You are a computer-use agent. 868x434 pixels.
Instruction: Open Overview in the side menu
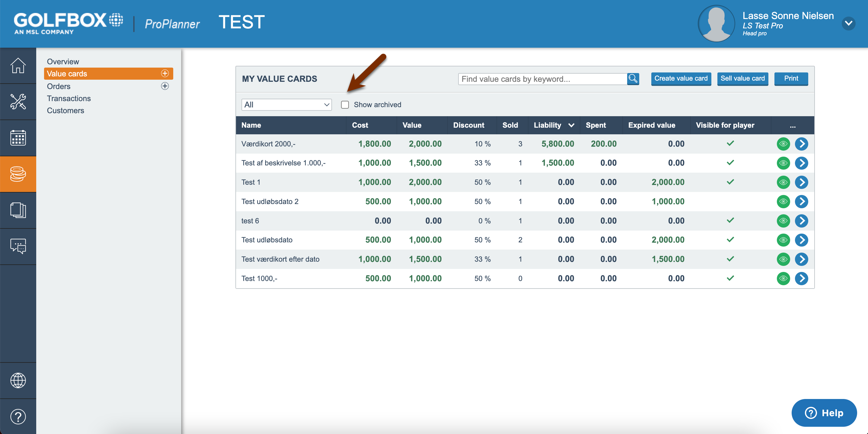(x=63, y=61)
